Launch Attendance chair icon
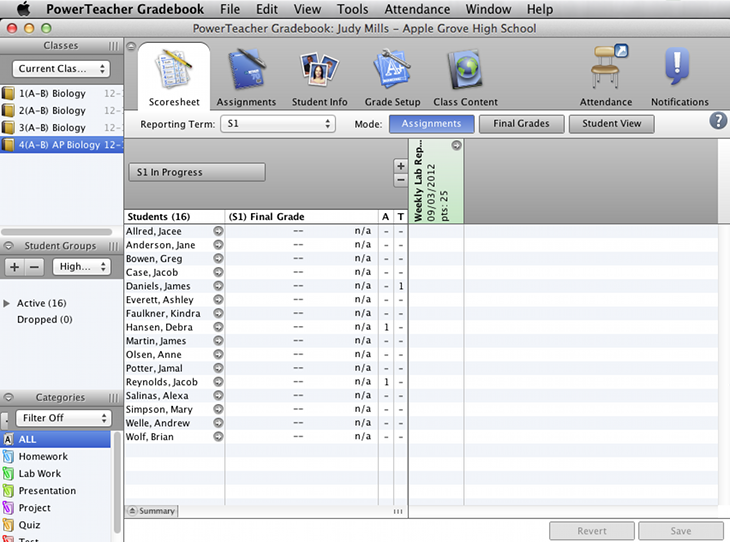Screen dimensions: 730x542 click(x=608, y=68)
